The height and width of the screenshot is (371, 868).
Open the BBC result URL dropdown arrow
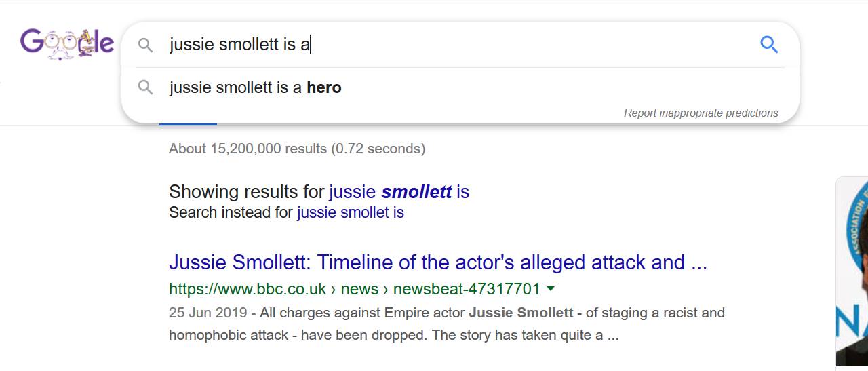pos(551,289)
